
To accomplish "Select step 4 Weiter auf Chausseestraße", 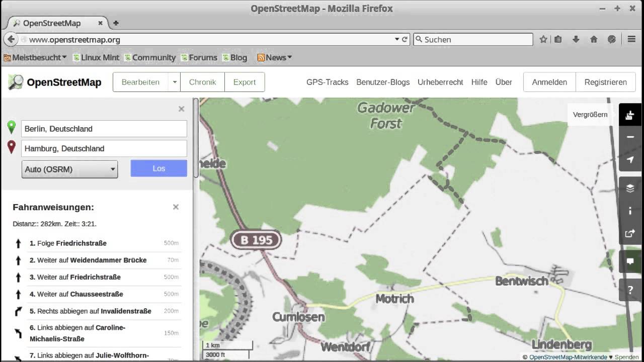I will (x=97, y=294).
